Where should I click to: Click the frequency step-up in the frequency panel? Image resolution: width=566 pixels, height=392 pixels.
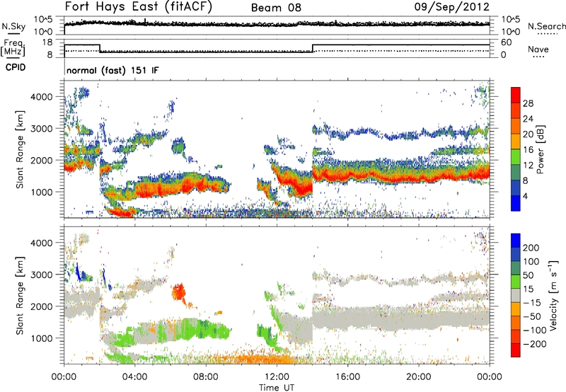313,48
